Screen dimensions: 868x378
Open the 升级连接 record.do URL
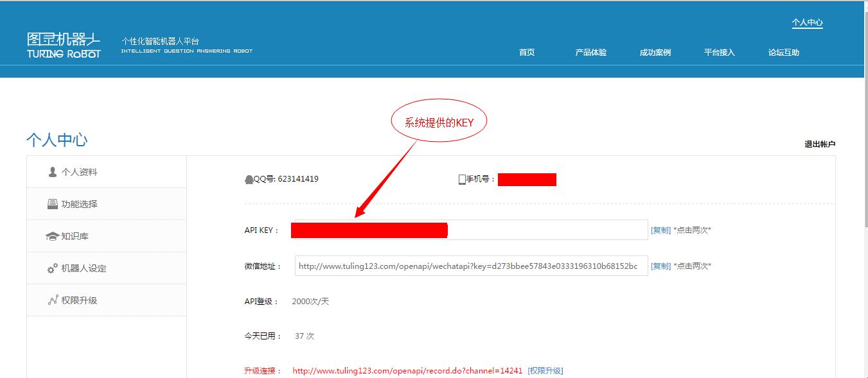click(x=407, y=371)
